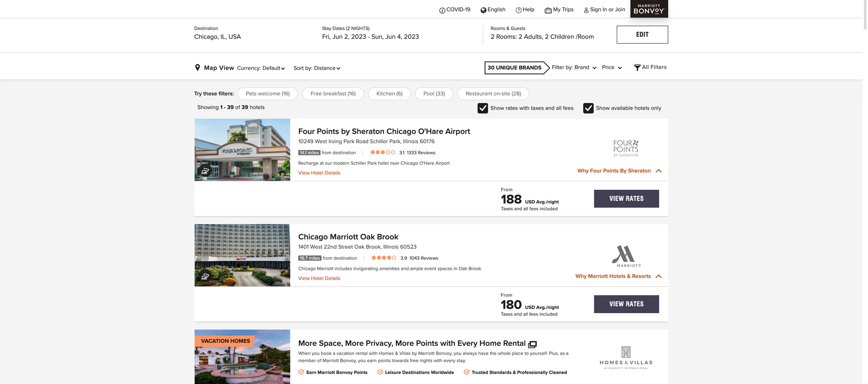
Task: Click 1043 Reviews for Marriott Oak Brook
Action: pyautogui.click(x=424, y=258)
